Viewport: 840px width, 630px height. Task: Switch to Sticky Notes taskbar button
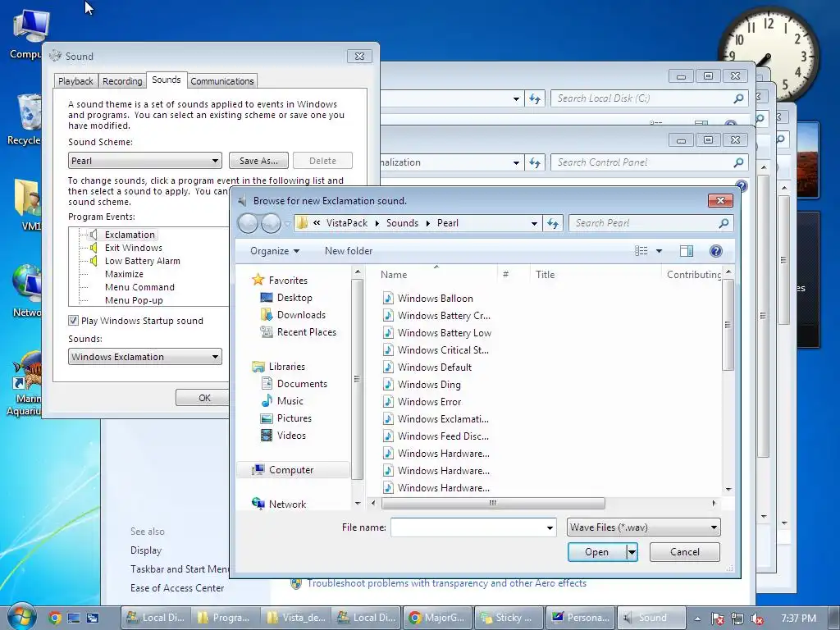pyautogui.click(x=509, y=618)
